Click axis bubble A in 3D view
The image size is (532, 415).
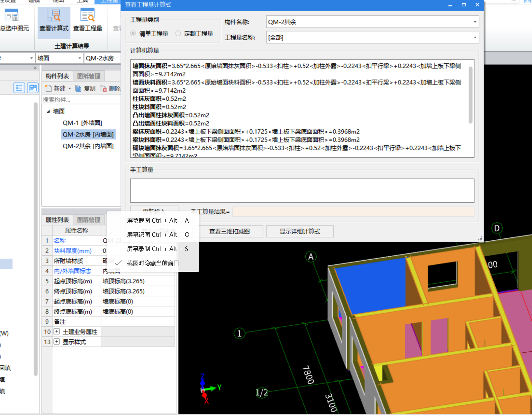pos(311,257)
